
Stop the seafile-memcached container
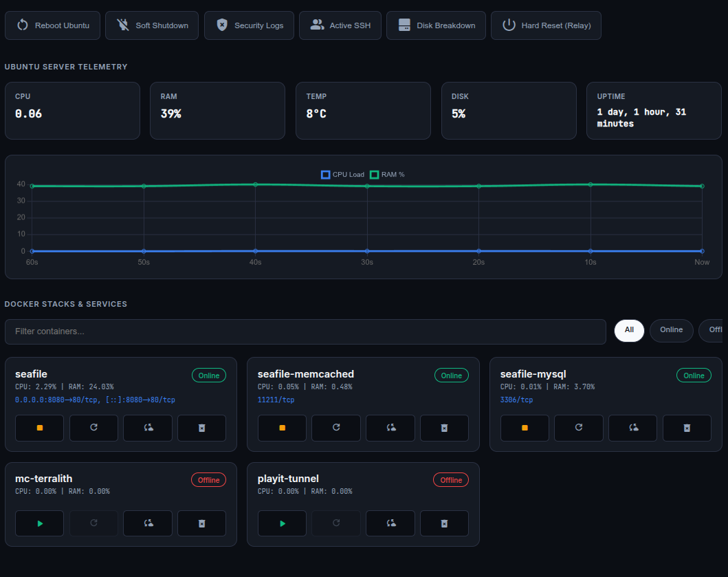pyautogui.click(x=282, y=428)
